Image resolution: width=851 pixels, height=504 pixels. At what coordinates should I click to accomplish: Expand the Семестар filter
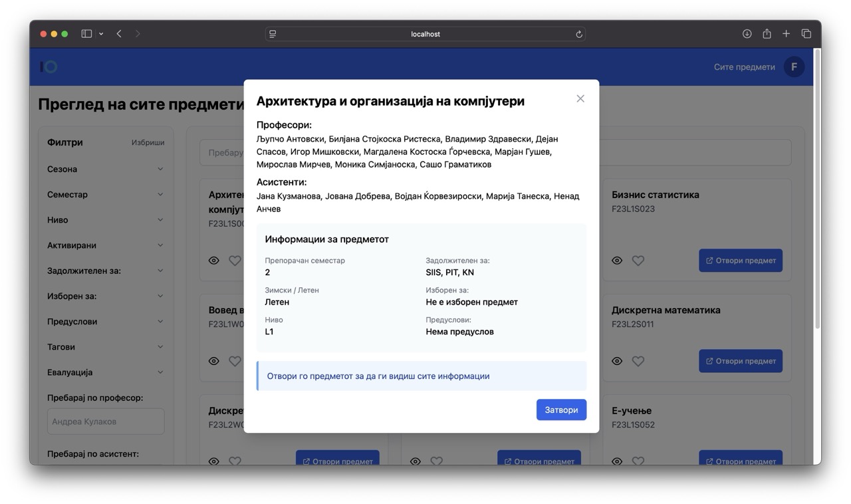105,194
